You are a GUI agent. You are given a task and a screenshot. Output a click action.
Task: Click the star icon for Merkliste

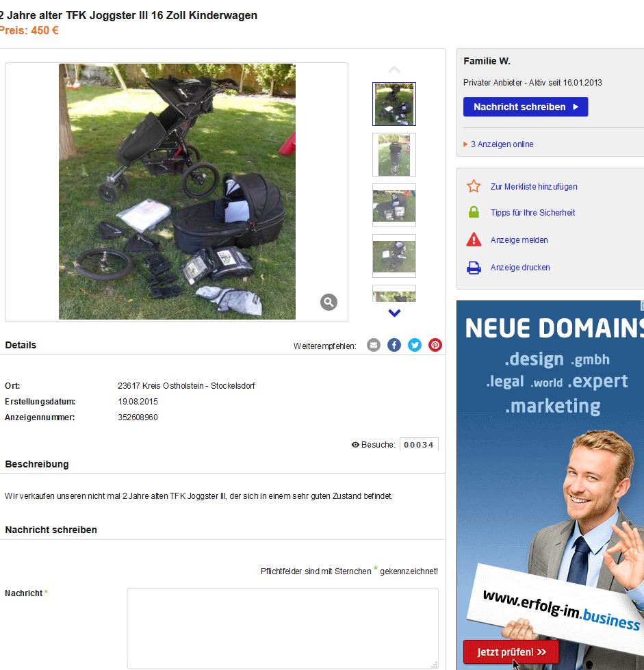pyautogui.click(x=474, y=186)
